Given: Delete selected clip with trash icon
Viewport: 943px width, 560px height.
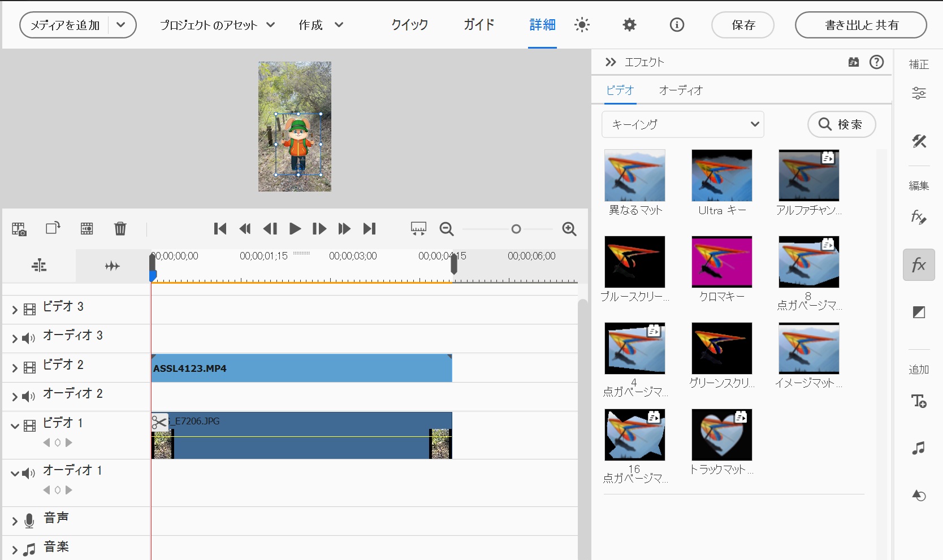Looking at the screenshot, I should (120, 229).
